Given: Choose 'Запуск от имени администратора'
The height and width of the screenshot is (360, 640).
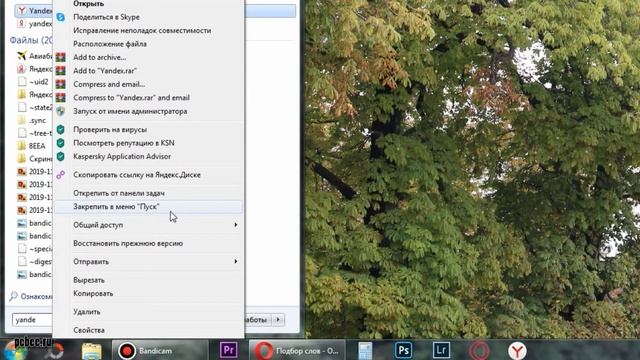Looking at the screenshot, I should [x=130, y=111].
